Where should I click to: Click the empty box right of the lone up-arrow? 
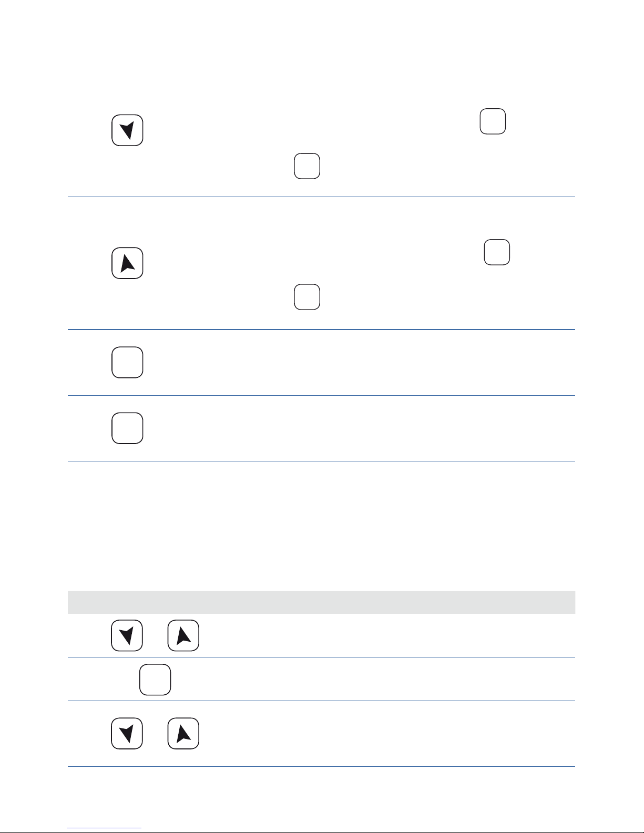tap(497, 252)
